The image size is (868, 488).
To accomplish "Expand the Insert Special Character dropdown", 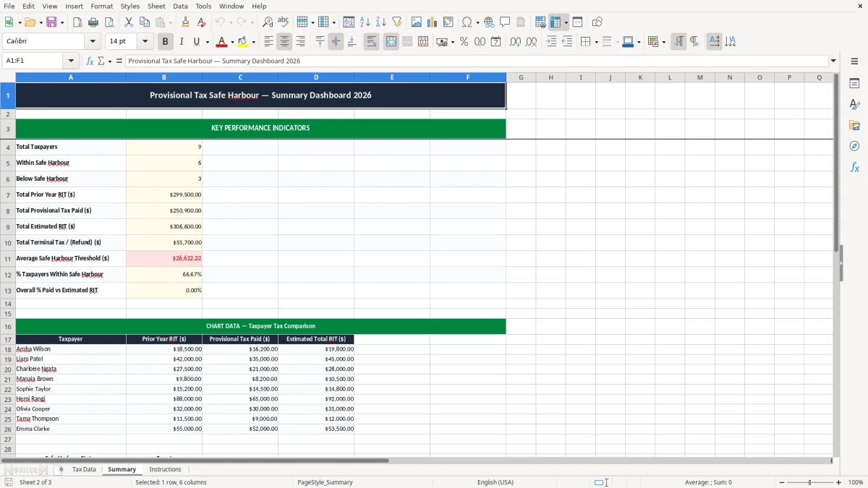I will coord(477,22).
